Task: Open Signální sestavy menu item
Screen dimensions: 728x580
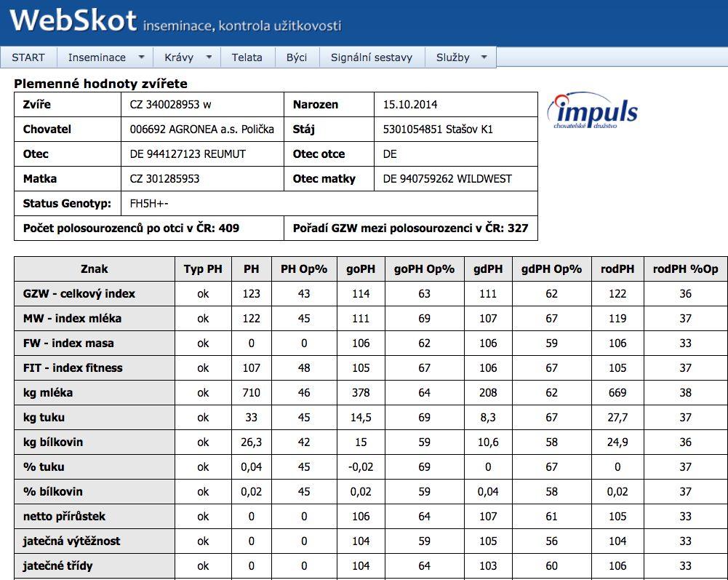Action: 372,57
